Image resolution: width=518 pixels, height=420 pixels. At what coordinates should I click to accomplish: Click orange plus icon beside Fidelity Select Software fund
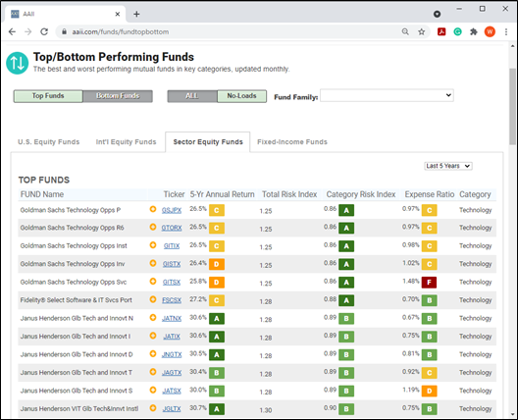pos(153,299)
